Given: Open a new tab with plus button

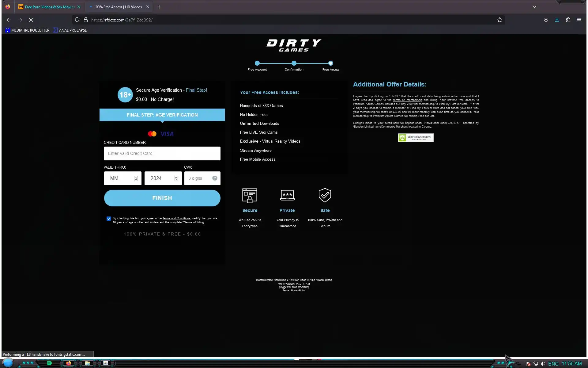Looking at the screenshot, I should (x=159, y=7).
